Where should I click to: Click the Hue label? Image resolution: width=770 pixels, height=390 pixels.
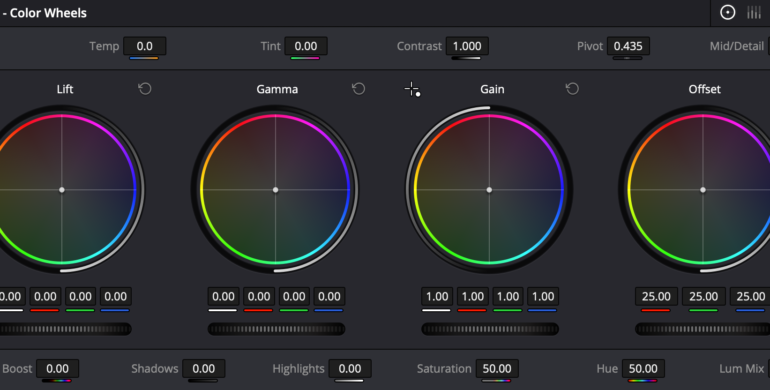[x=607, y=369]
